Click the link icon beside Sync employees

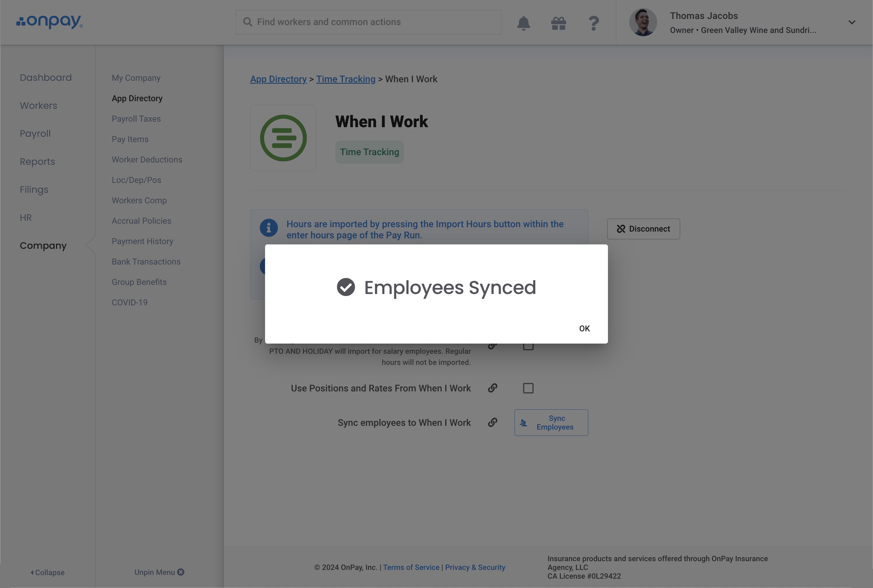[x=492, y=422]
